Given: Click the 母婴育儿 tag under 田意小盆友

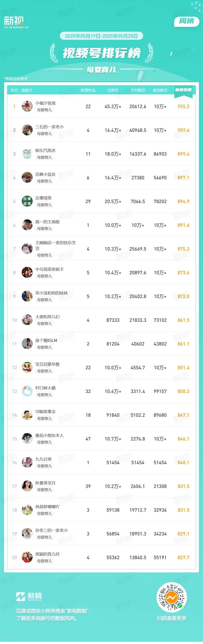Looking at the screenshot, I should click(44, 181).
